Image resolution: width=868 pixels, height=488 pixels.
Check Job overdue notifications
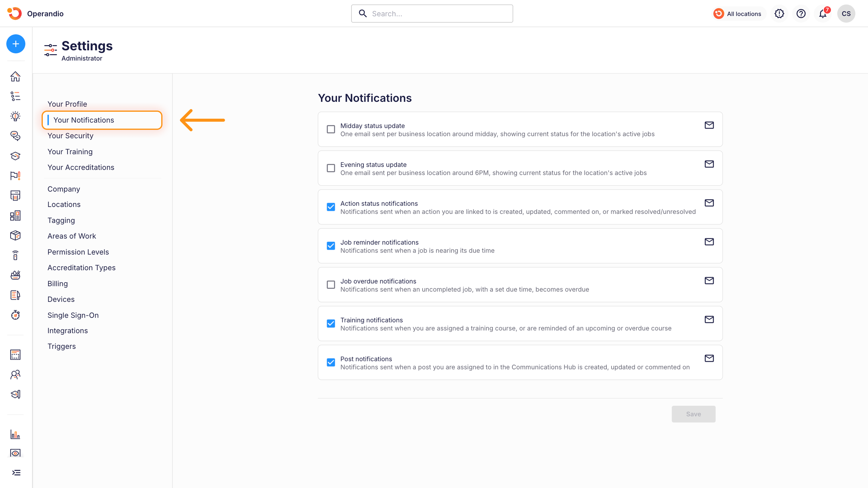click(x=331, y=285)
